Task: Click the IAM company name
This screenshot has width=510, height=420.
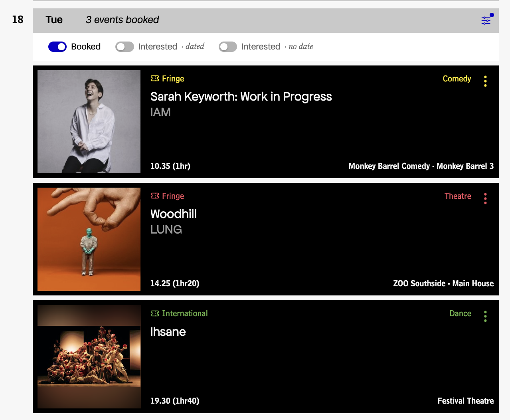Action: (x=160, y=112)
